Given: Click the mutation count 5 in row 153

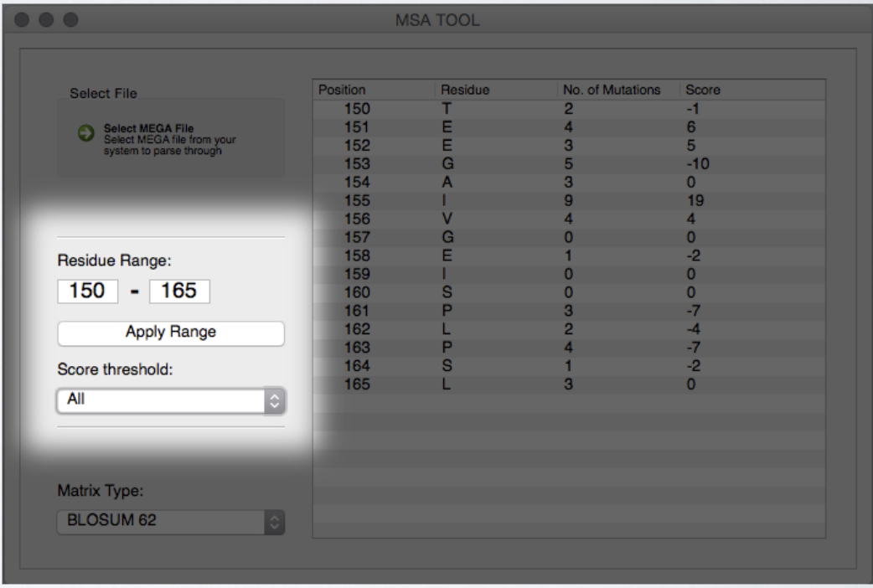Looking at the screenshot, I should pos(568,164).
